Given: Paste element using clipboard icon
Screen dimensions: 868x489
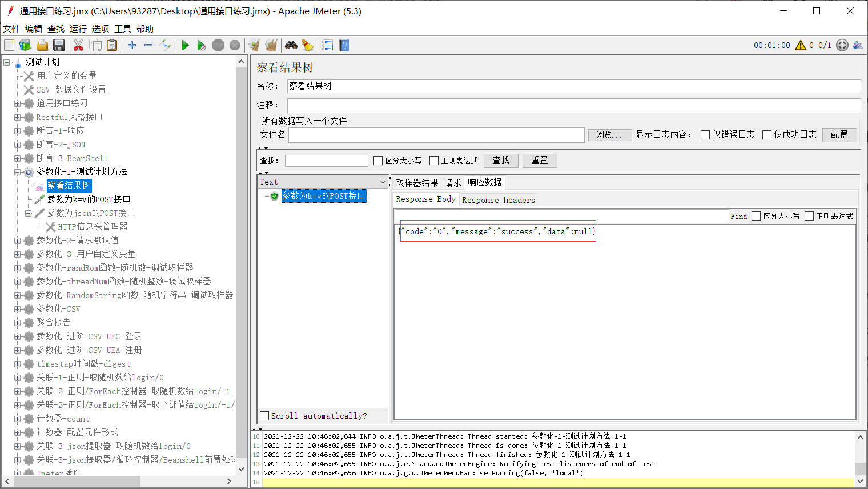Looking at the screenshot, I should (112, 45).
